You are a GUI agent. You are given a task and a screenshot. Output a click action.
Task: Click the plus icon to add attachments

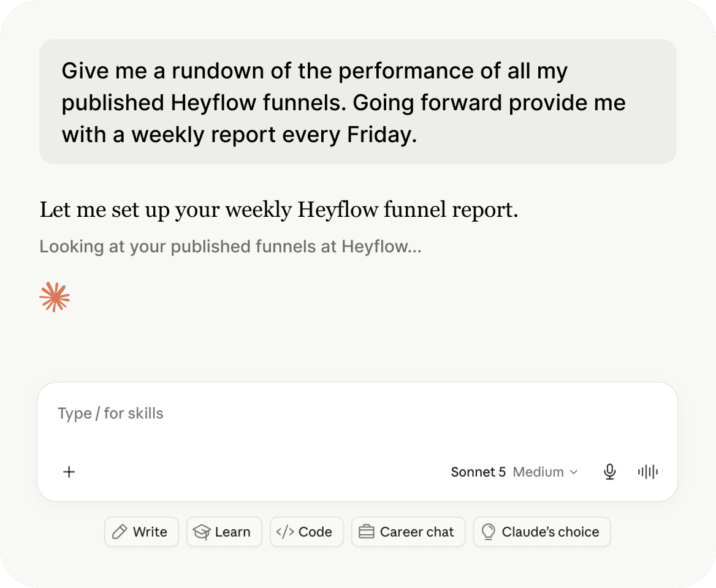69,472
